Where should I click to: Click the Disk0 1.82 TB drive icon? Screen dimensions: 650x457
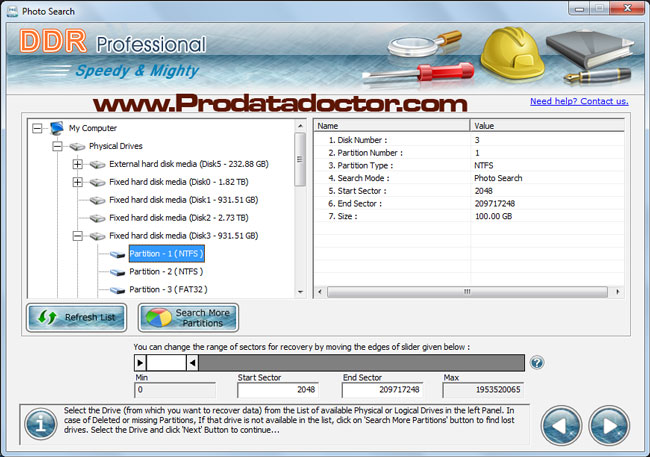(97, 182)
